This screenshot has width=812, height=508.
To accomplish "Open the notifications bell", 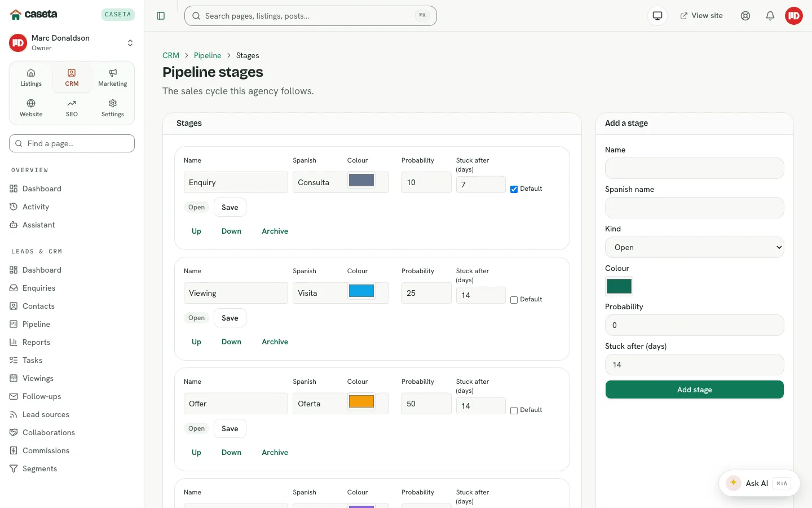I will coord(770,16).
